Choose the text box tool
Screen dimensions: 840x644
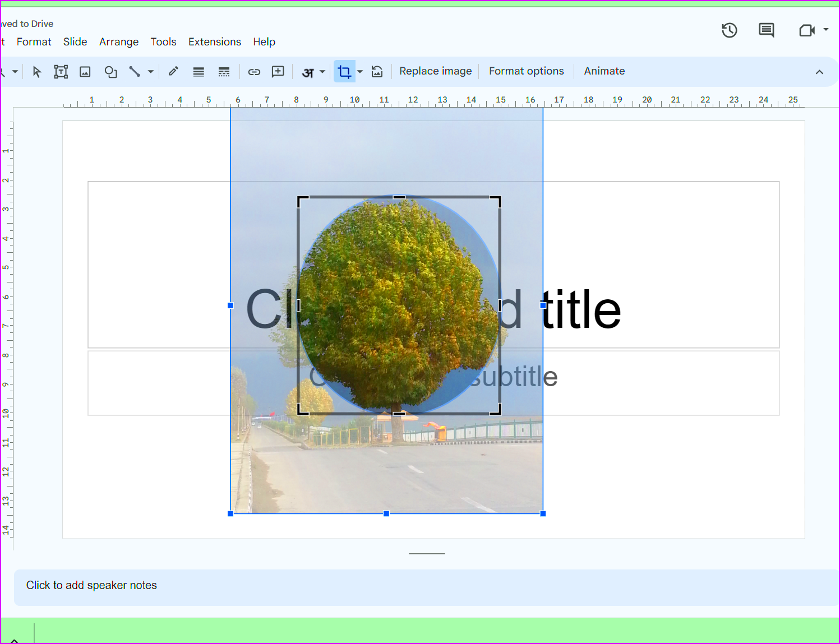coord(61,72)
